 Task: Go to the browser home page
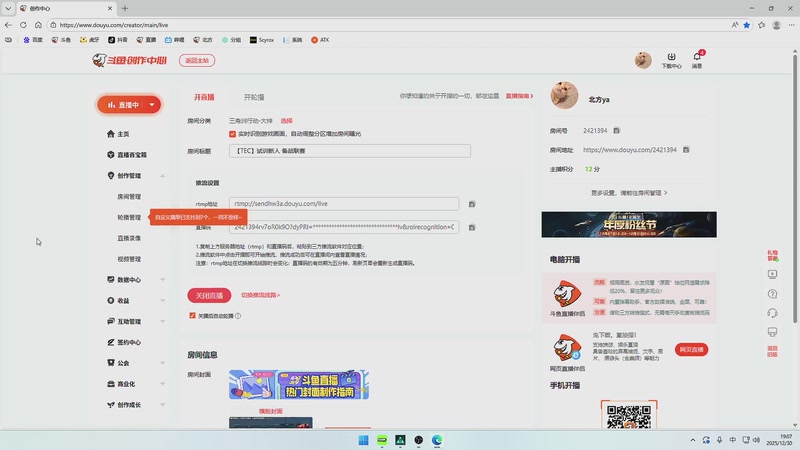pos(38,24)
